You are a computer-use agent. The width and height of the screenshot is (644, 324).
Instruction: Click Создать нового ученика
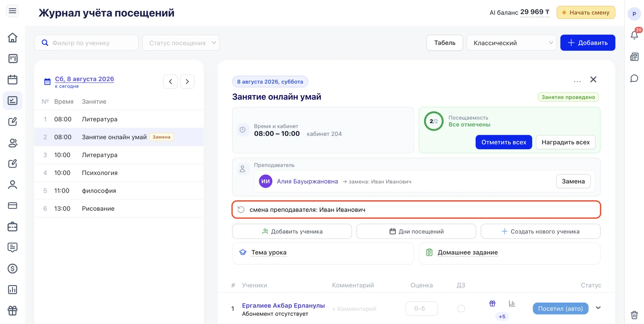540,231
